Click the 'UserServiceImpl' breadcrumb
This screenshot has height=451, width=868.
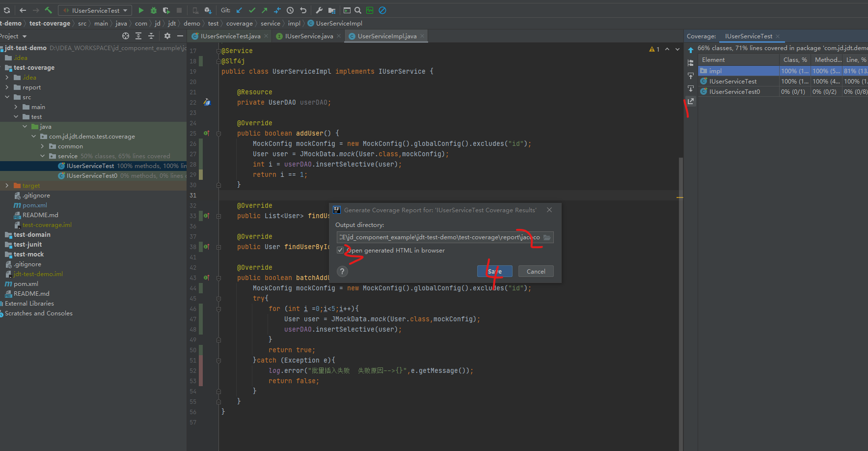click(339, 24)
